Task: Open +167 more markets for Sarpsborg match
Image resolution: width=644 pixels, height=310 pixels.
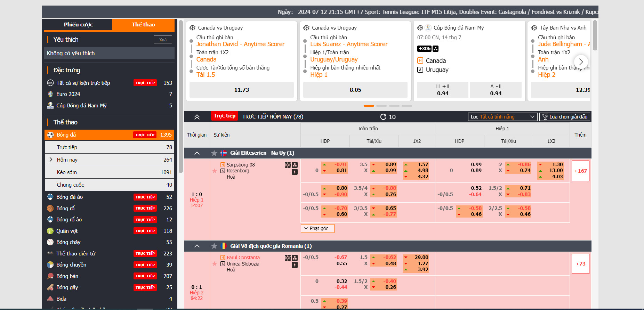Action: point(580,171)
